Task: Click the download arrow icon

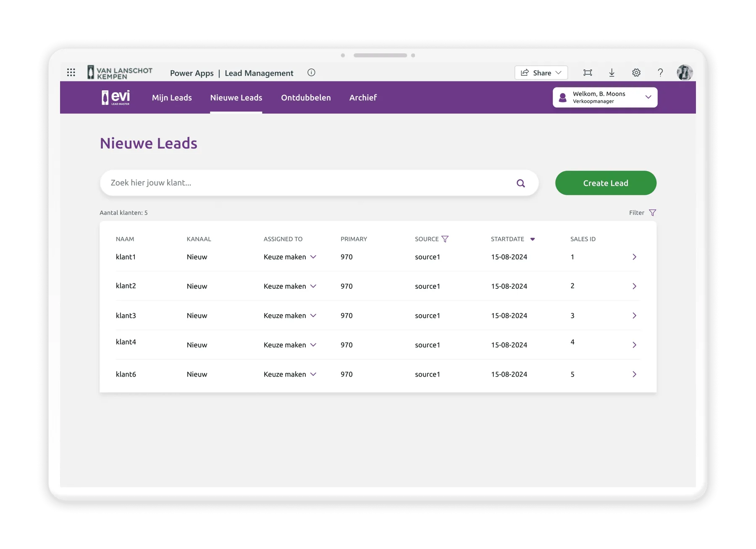Action: (612, 73)
